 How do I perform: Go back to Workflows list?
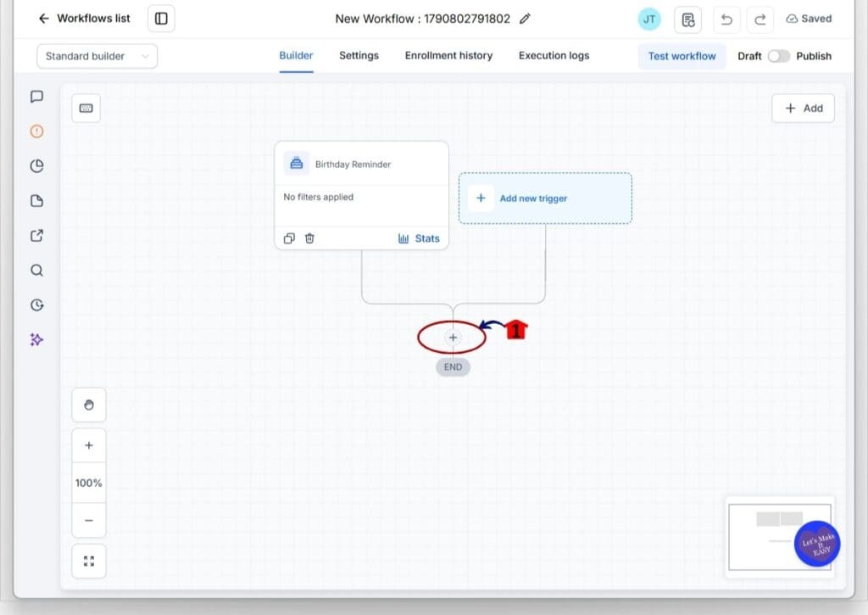tap(84, 19)
